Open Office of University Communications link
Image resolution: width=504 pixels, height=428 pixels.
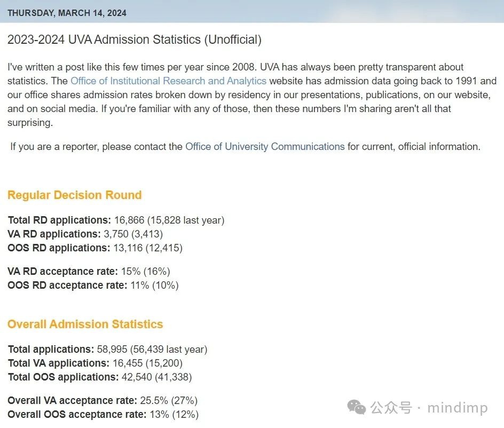265,147
